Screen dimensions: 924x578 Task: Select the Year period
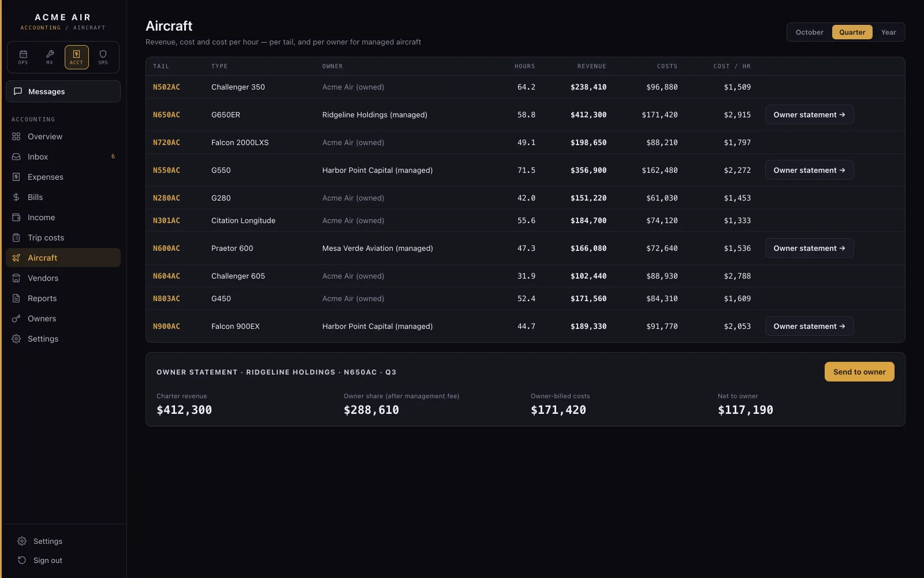point(888,32)
